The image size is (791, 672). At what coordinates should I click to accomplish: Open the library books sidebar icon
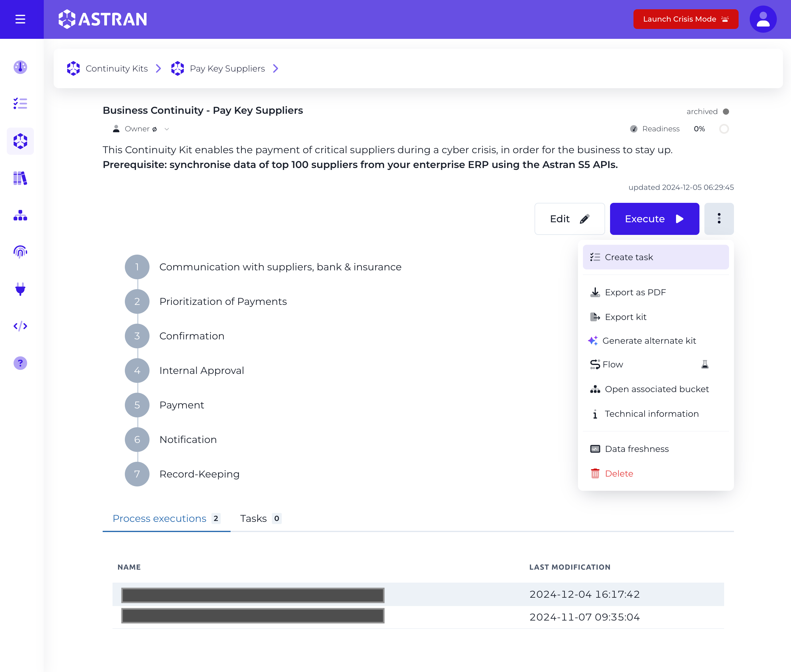[20, 178]
